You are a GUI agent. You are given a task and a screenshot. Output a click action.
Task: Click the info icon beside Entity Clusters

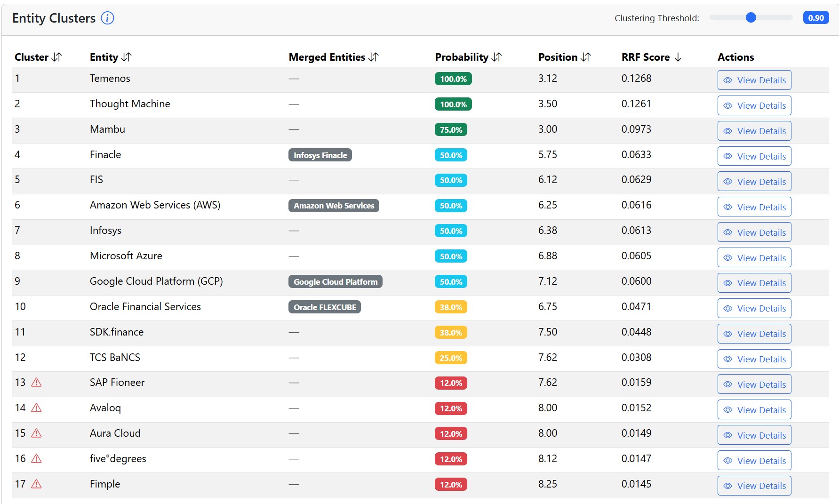coord(107,18)
